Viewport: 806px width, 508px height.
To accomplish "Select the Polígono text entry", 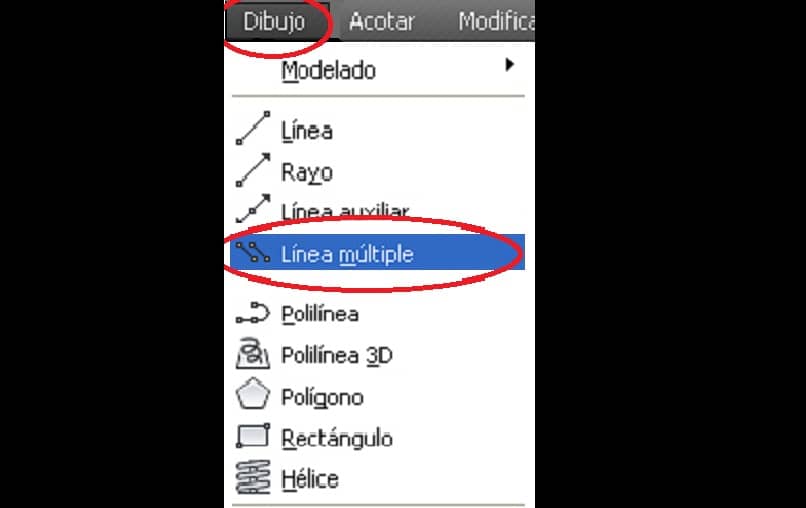I will tap(322, 397).
